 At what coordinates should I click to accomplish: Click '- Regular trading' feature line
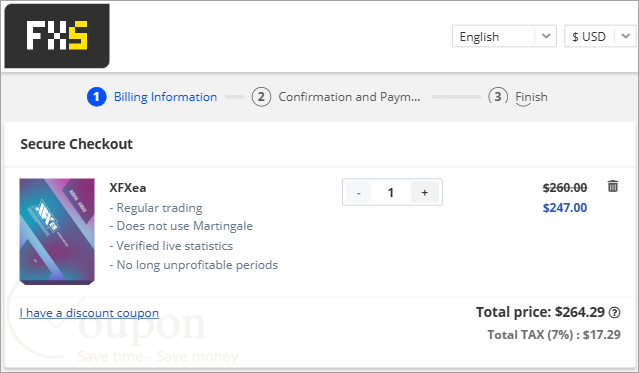pyautogui.click(x=156, y=208)
